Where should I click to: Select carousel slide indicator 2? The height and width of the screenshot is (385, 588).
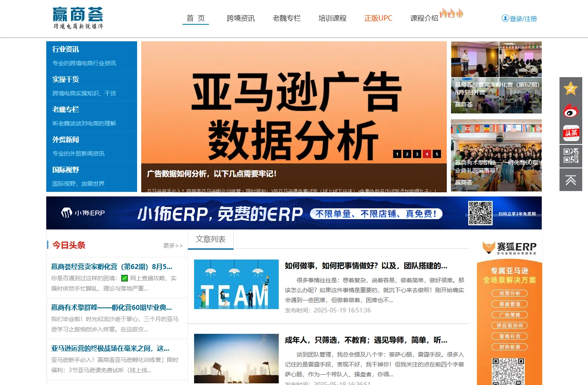(x=407, y=154)
